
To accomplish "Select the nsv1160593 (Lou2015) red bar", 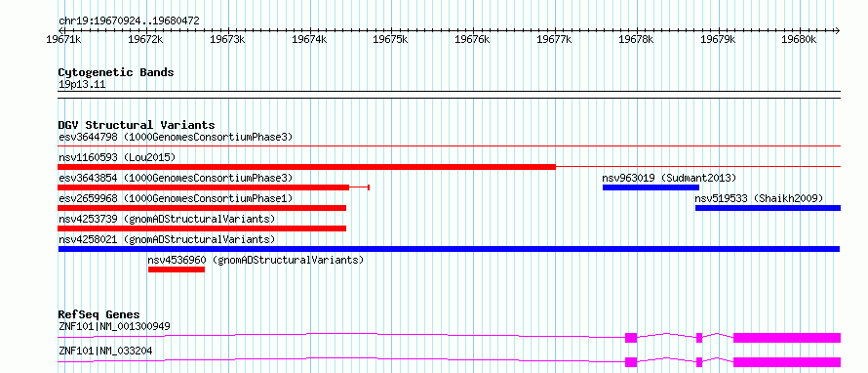I will click(306, 167).
